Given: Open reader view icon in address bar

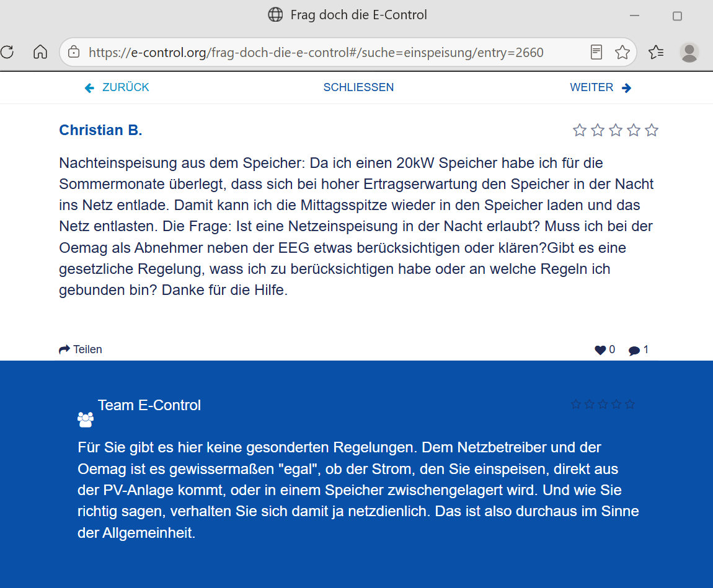Looking at the screenshot, I should tap(596, 52).
